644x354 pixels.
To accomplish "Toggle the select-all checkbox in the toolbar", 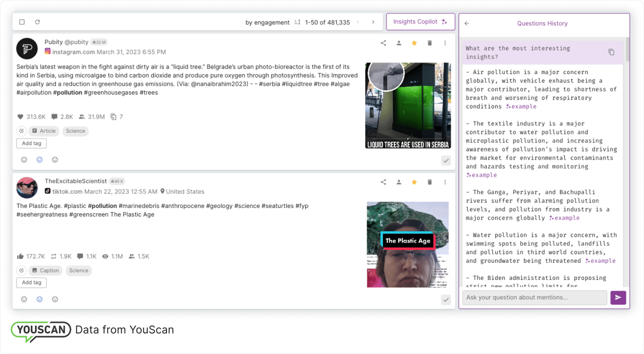I will pos(21,22).
